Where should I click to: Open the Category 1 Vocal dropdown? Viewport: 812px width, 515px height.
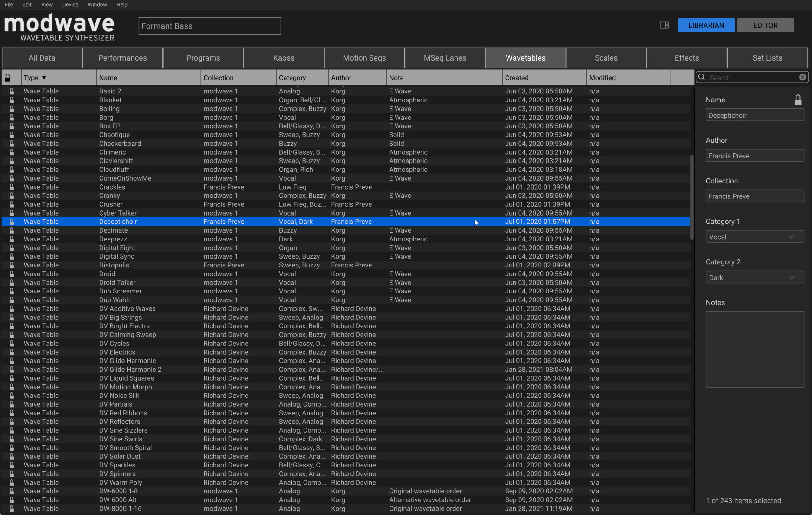click(755, 237)
